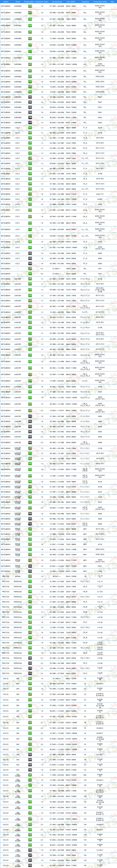Viewport: 117px width, 868px height.
Task: Select COLT power cell 40kW / 55KM
Action: [x=71, y=128]
